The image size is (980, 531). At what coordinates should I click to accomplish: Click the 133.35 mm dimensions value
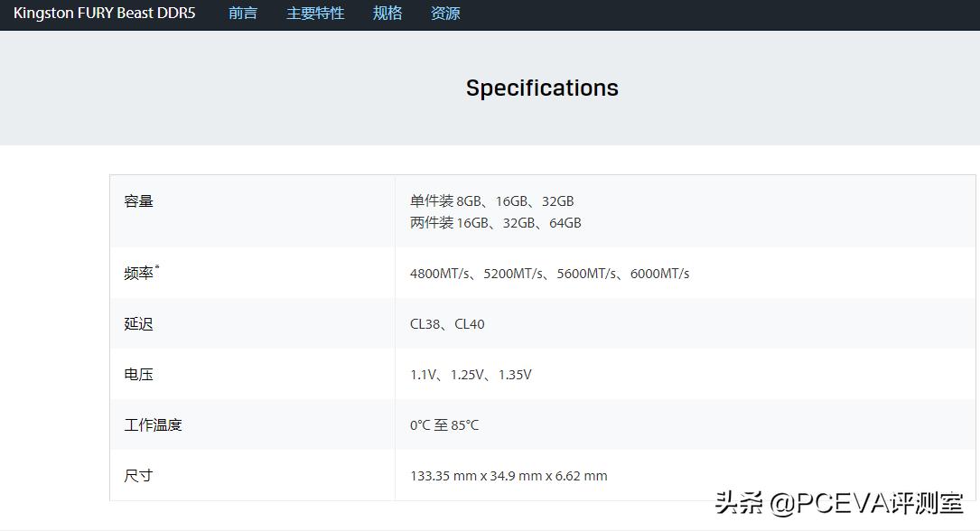coord(508,476)
